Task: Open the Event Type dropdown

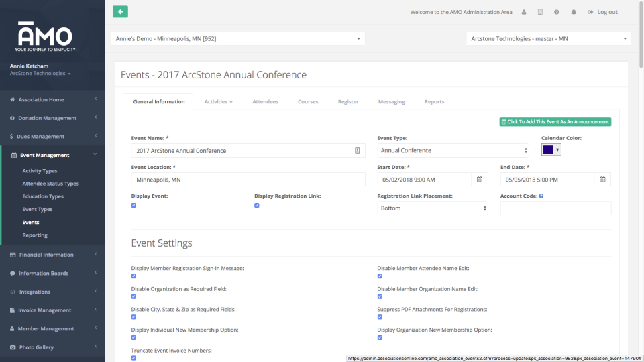Action: click(x=453, y=151)
